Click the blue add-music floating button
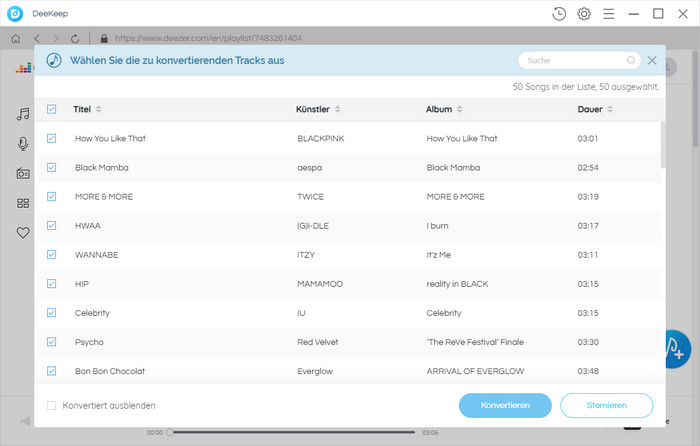 678,349
